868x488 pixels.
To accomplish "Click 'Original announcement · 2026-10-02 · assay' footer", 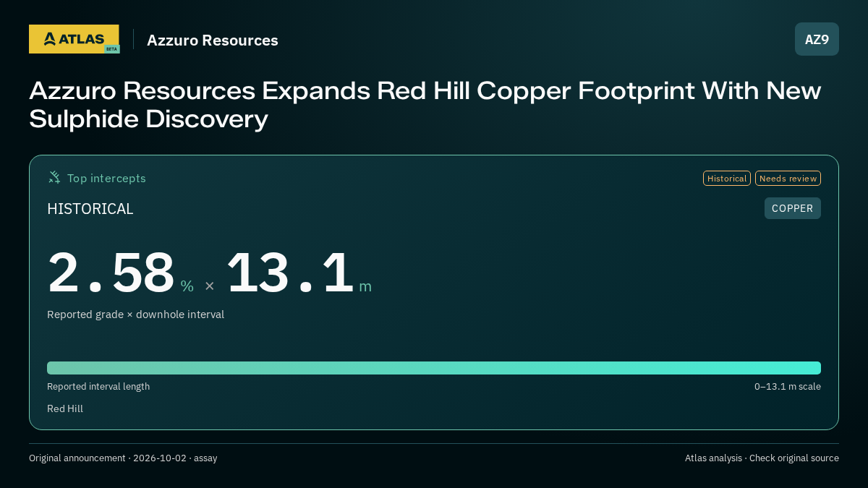I will 123,458.
